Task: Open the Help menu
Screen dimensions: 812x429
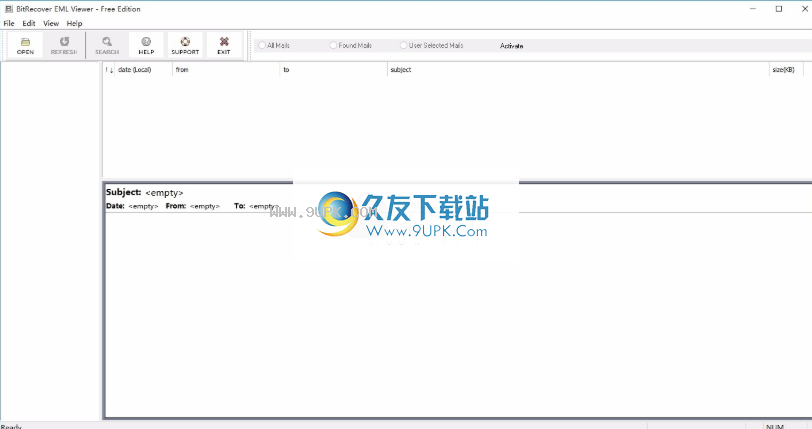Action: point(74,23)
